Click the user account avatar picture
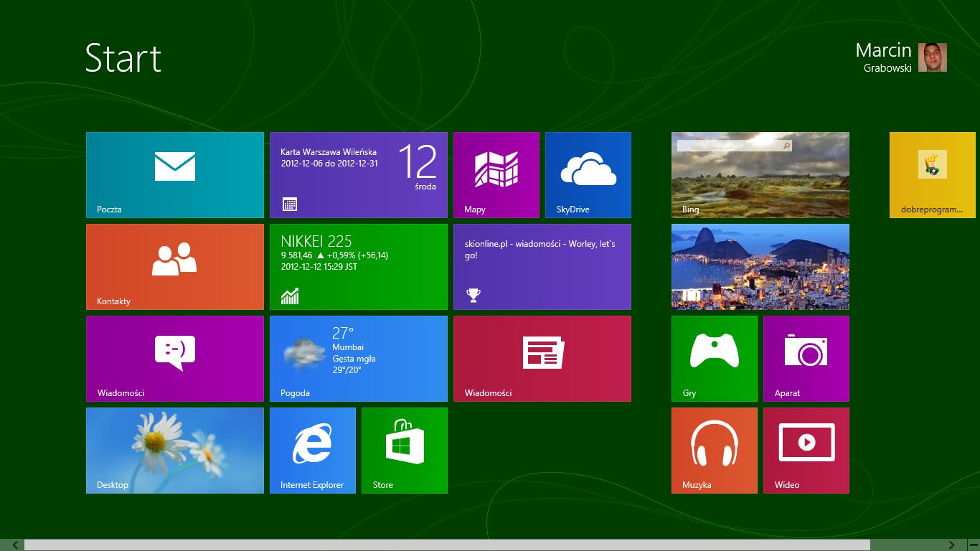The image size is (980, 551). [933, 57]
